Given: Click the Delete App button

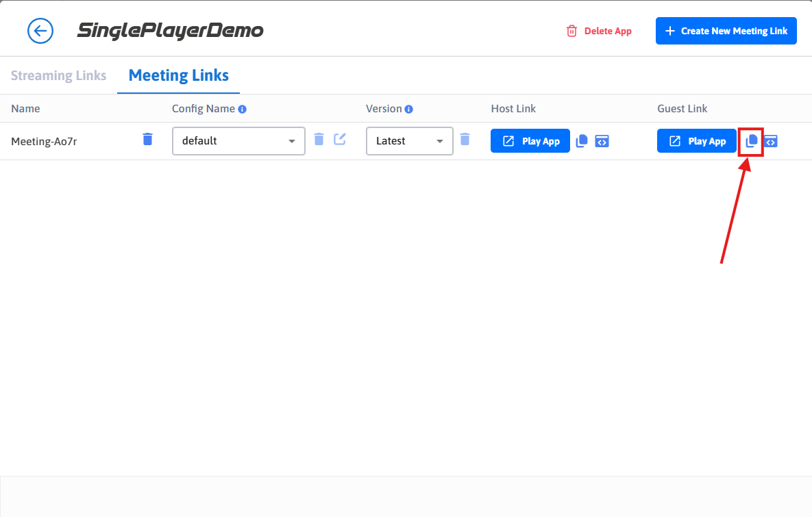Looking at the screenshot, I should pos(599,31).
